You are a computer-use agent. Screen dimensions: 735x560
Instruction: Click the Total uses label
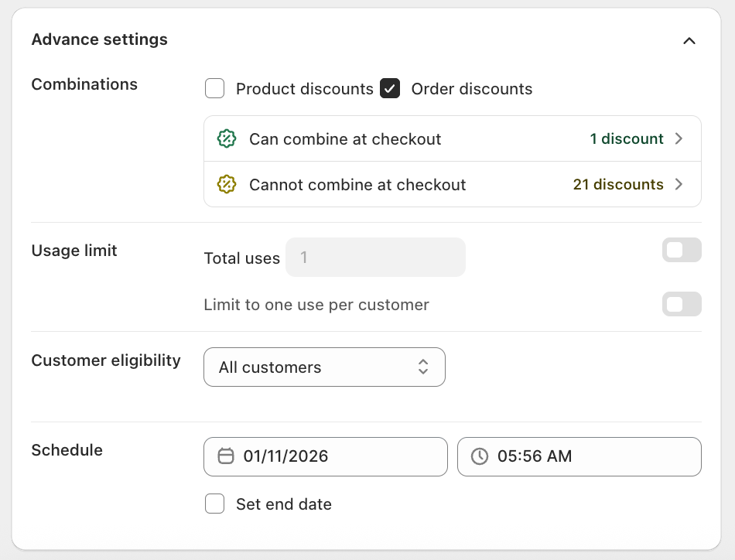242,258
